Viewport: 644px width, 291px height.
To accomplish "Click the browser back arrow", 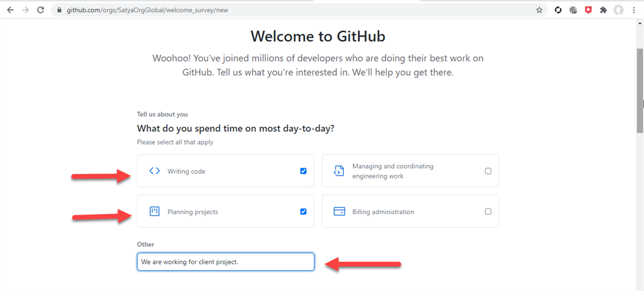I will click(x=10, y=10).
